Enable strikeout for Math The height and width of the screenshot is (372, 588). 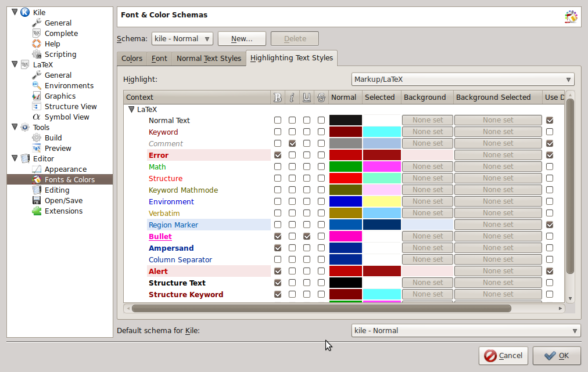click(321, 167)
